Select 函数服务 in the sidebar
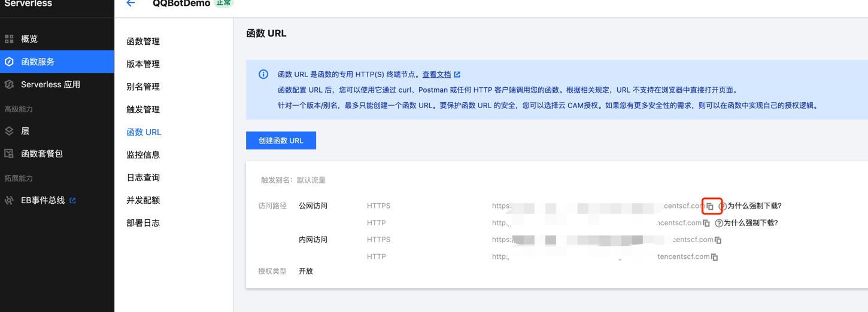The height and width of the screenshot is (312, 868). coord(38,62)
